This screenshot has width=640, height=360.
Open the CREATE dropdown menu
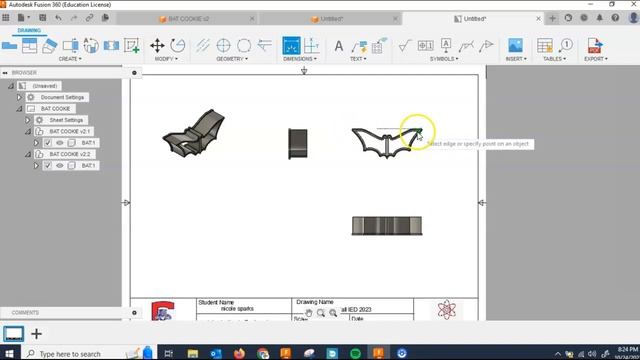point(70,59)
